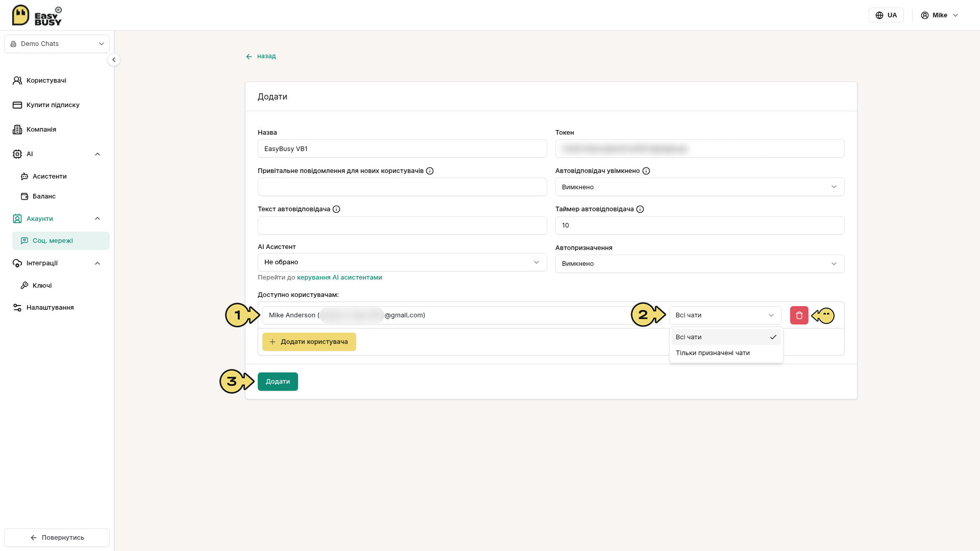Click the green Додати submit button

pos(278,382)
